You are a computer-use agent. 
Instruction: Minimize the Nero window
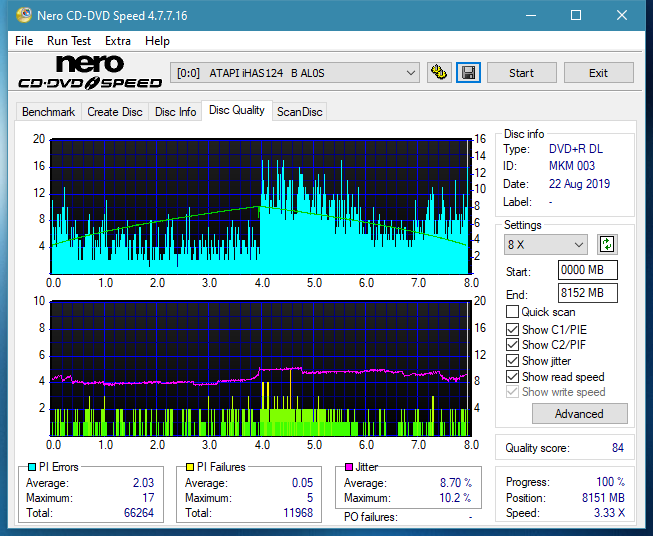coord(531,15)
